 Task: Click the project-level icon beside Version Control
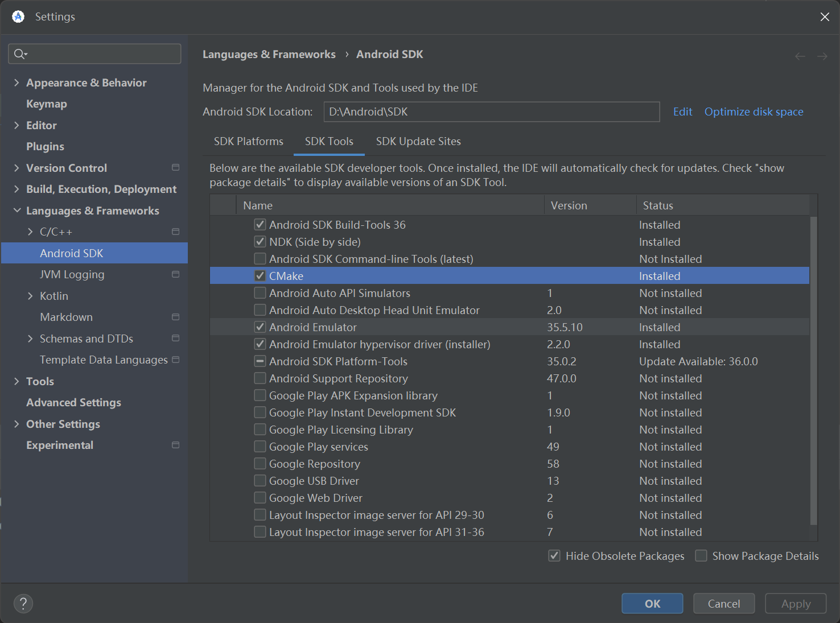pos(175,167)
